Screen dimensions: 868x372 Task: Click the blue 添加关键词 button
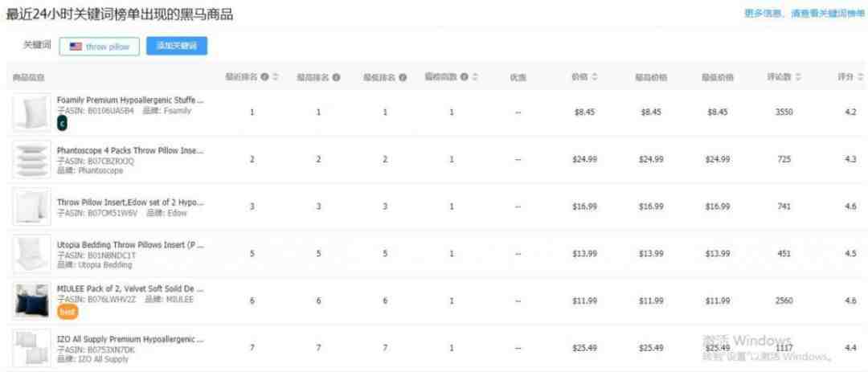pyautogui.click(x=177, y=47)
